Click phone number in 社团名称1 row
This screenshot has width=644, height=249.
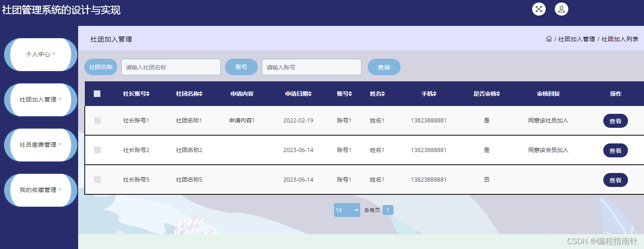[429, 120]
